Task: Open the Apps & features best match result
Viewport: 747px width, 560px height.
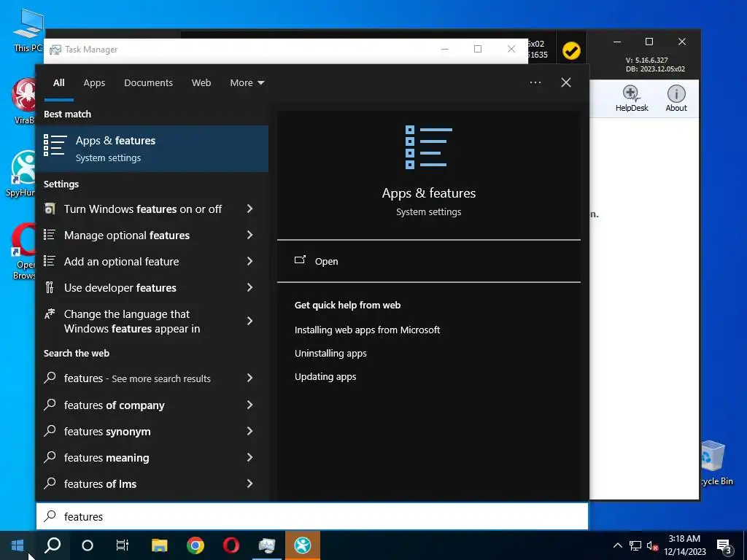Action: pos(152,149)
